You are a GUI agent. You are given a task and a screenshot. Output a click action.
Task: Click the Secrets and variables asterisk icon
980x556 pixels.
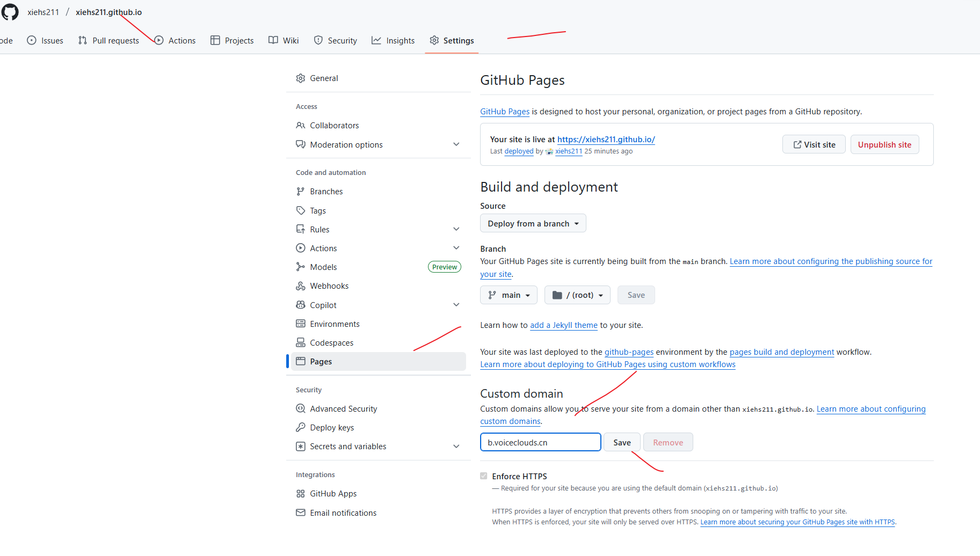pyautogui.click(x=301, y=447)
